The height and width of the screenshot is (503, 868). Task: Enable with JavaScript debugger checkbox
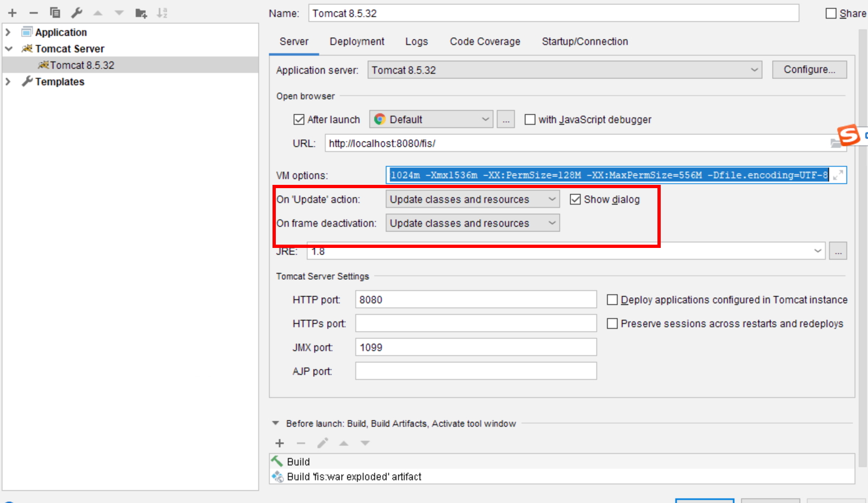pyautogui.click(x=530, y=120)
